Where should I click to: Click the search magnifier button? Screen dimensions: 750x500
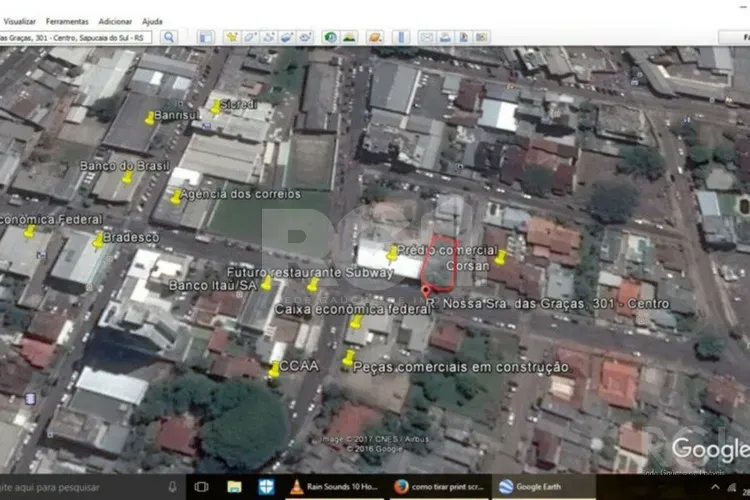click(168, 37)
